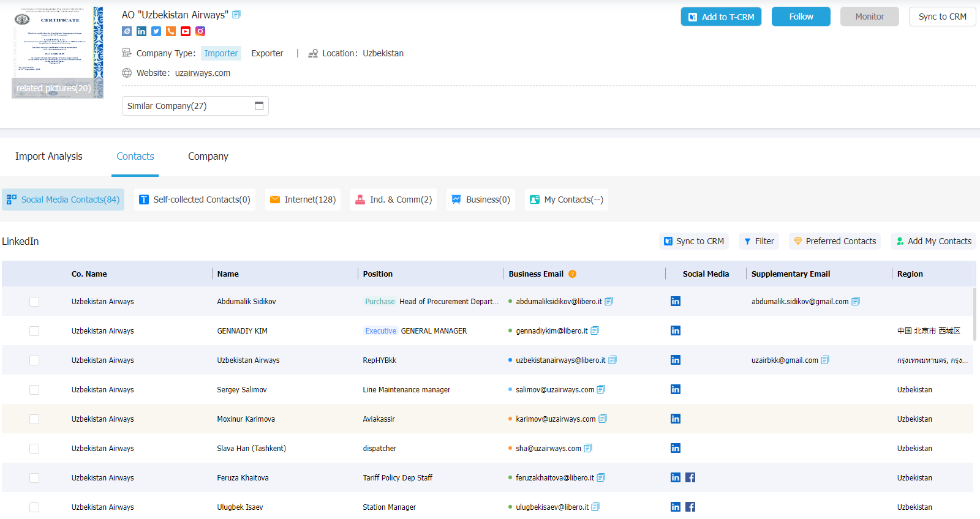Switch to the Contacts tab
The height and width of the screenshot is (519, 980).
click(x=135, y=156)
